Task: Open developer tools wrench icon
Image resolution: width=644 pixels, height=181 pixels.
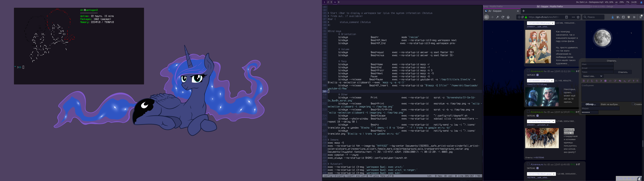Action: click(497, 17)
